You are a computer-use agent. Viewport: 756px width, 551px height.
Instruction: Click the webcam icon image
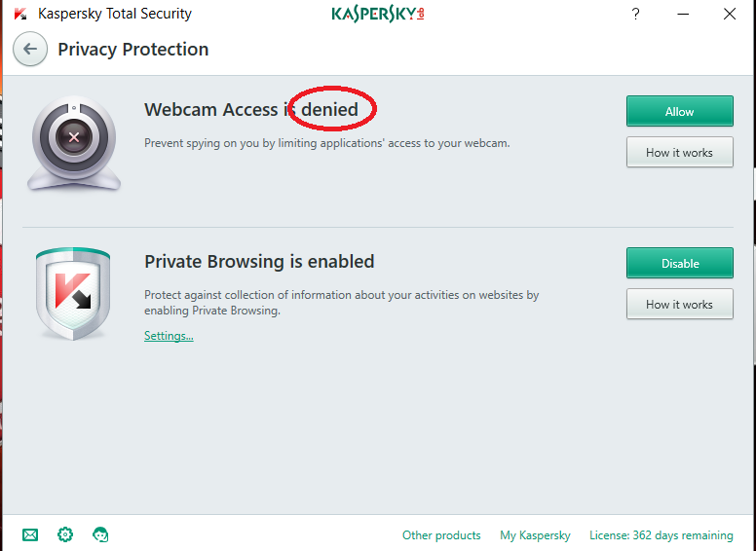pos(74,142)
